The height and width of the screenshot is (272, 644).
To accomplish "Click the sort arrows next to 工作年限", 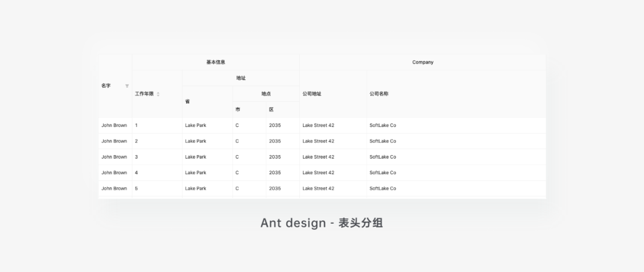I will [158, 94].
